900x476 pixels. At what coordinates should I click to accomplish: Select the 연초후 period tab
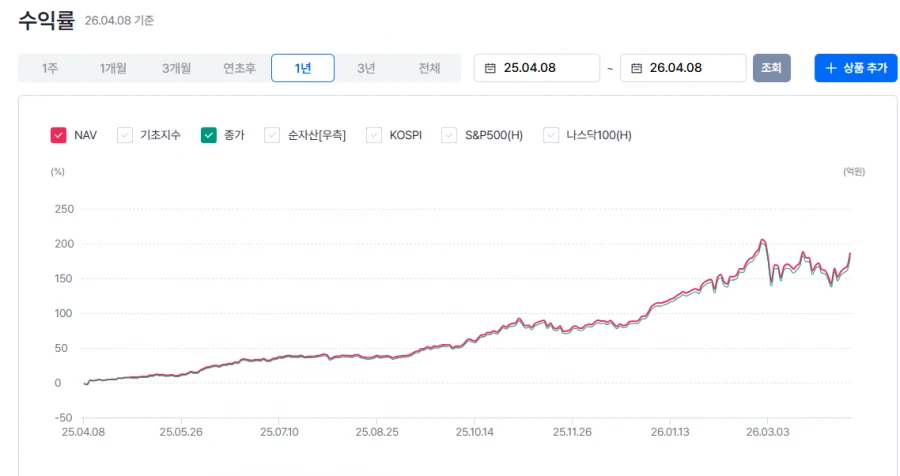click(x=239, y=68)
